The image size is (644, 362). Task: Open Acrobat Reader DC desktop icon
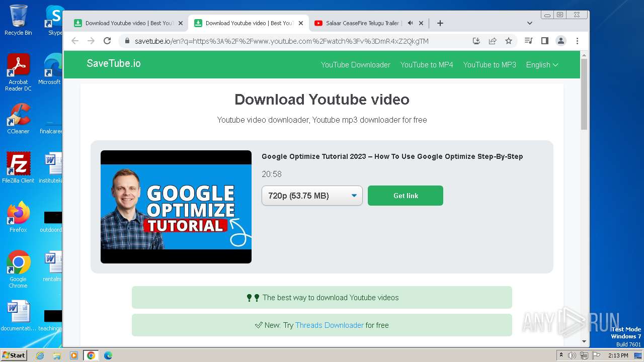coord(18,72)
